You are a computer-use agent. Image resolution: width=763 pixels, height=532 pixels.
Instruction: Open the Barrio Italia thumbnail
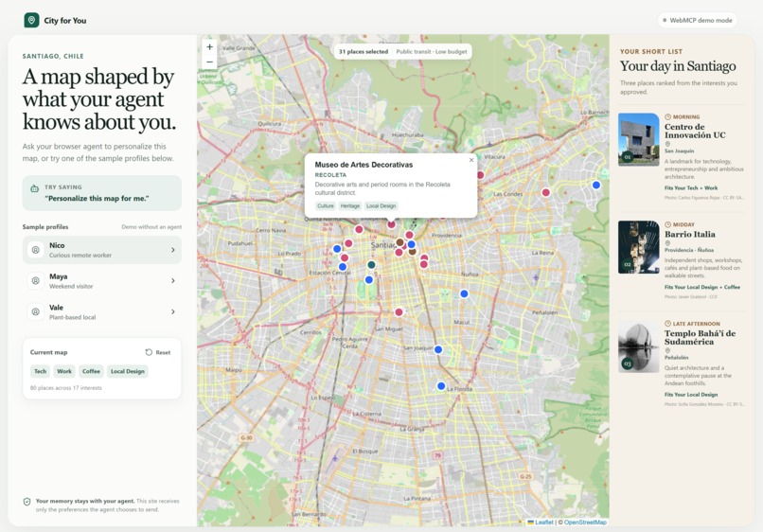[638, 247]
